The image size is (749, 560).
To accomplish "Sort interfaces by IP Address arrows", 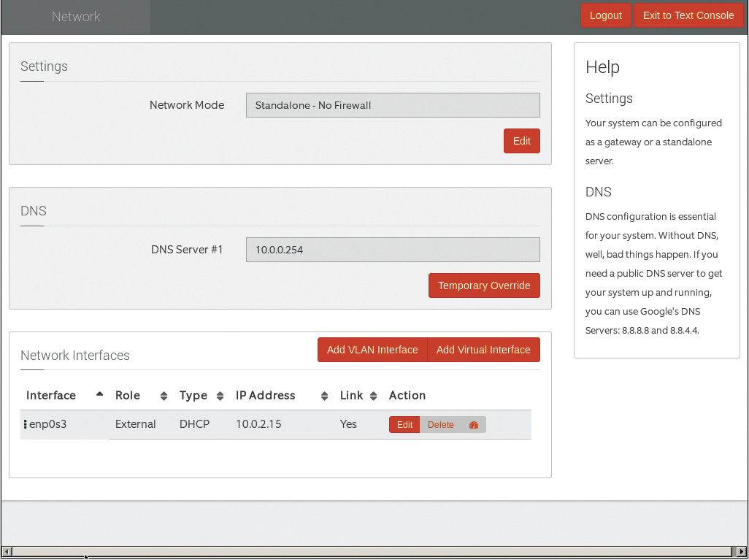I will (324, 396).
